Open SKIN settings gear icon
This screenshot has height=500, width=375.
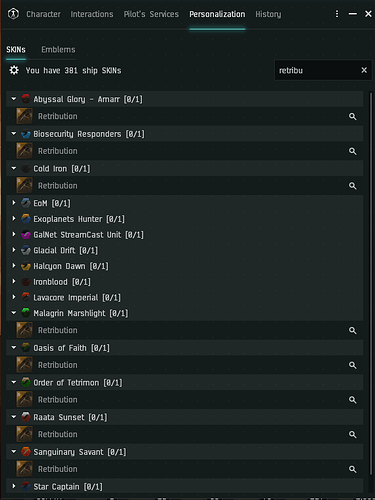click(14, 70)
